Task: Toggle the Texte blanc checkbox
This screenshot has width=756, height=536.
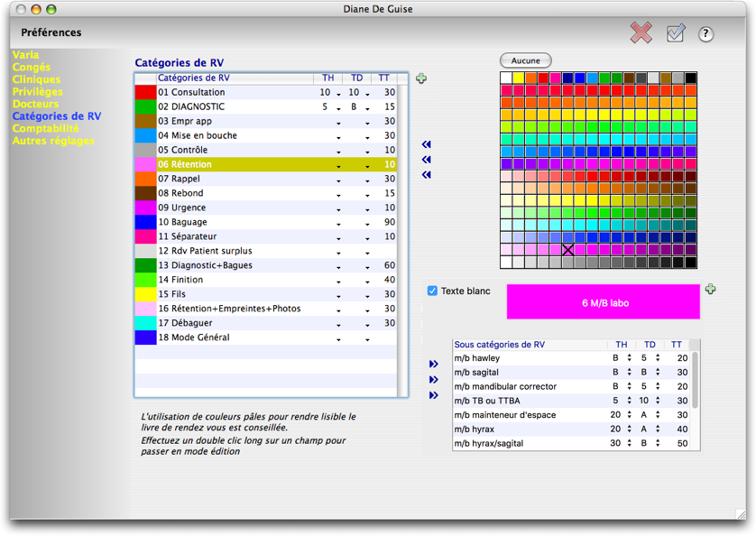Action: coord(432,291)
